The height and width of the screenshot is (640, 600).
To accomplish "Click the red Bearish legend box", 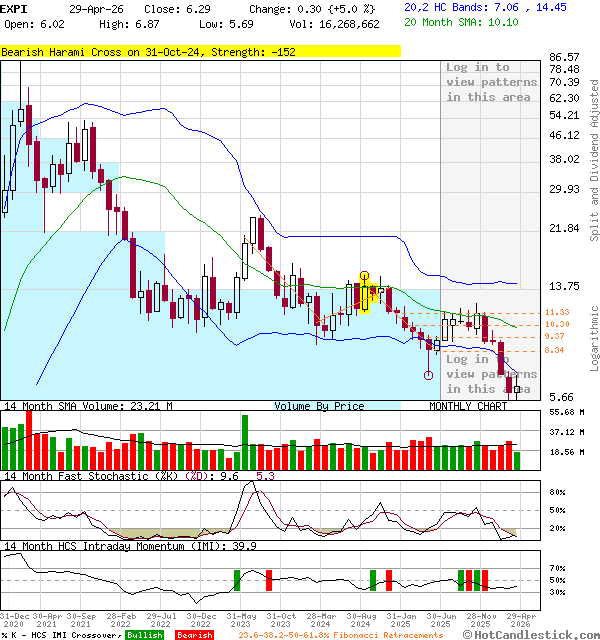I will 195,634.
